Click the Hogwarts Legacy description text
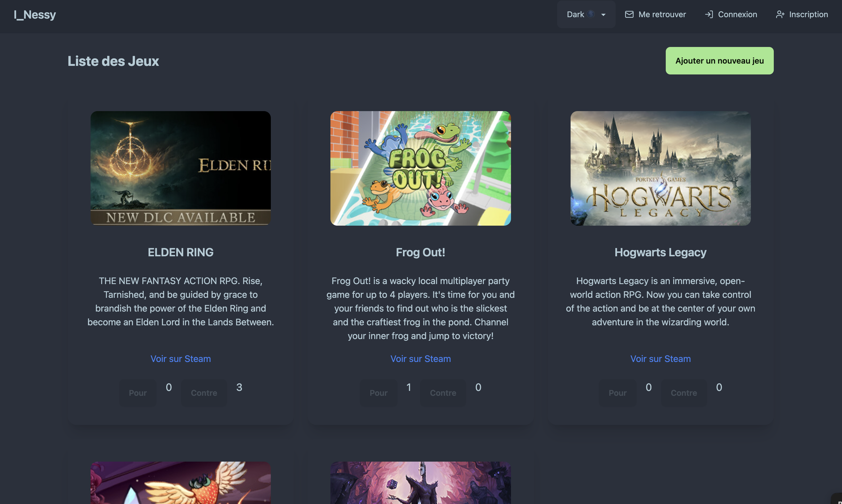 point(660,302)
